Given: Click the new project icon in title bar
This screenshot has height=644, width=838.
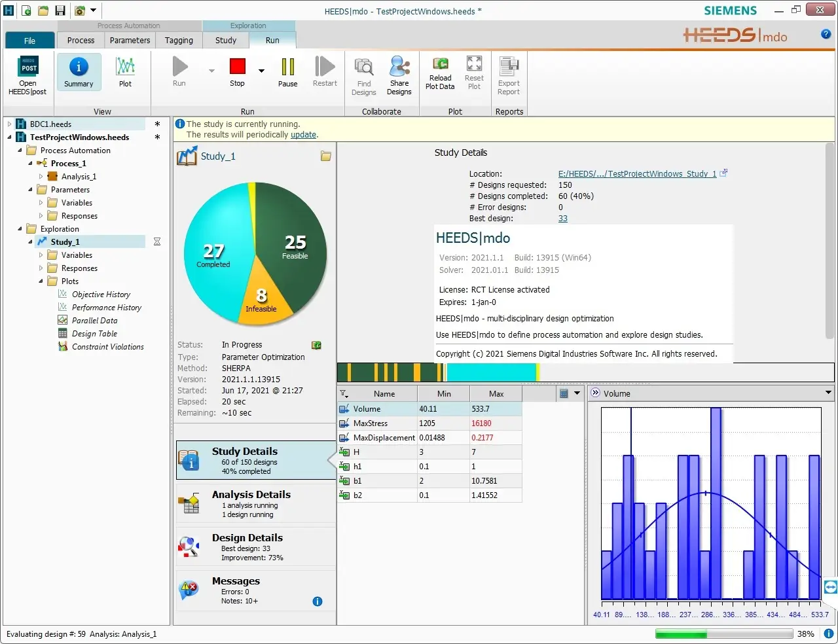Looking at the screenshot, I should pyautogui.click(x=26, y=10).
